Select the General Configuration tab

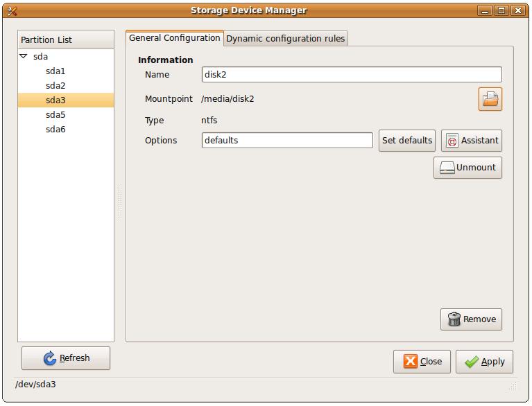pyautogui.click(x=174, y=38)
